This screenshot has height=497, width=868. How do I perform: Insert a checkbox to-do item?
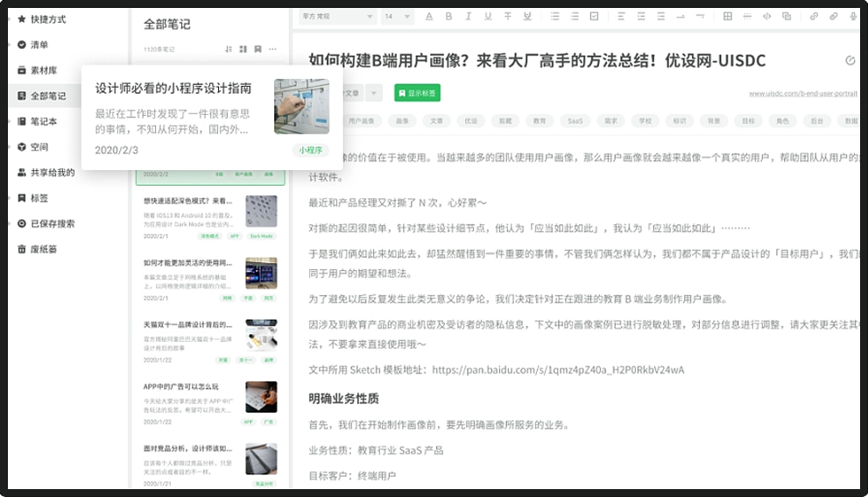pos(595,16)
